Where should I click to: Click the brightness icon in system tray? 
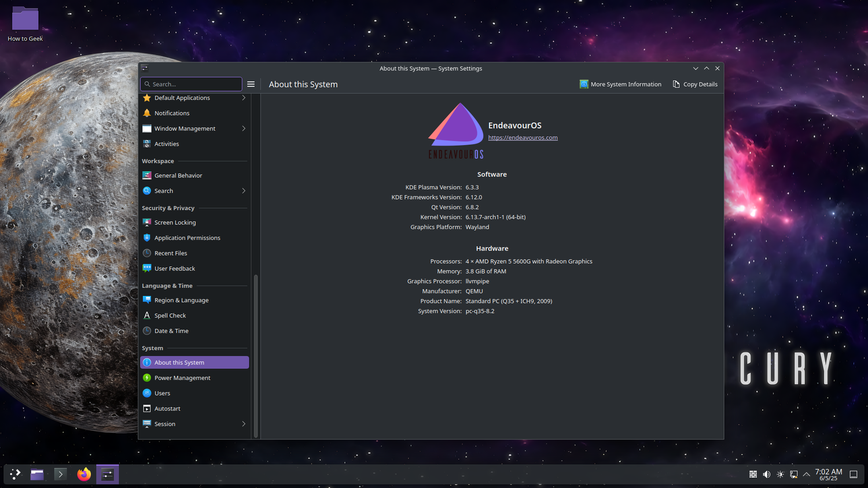pyautogui.click(x=780, y=474)
